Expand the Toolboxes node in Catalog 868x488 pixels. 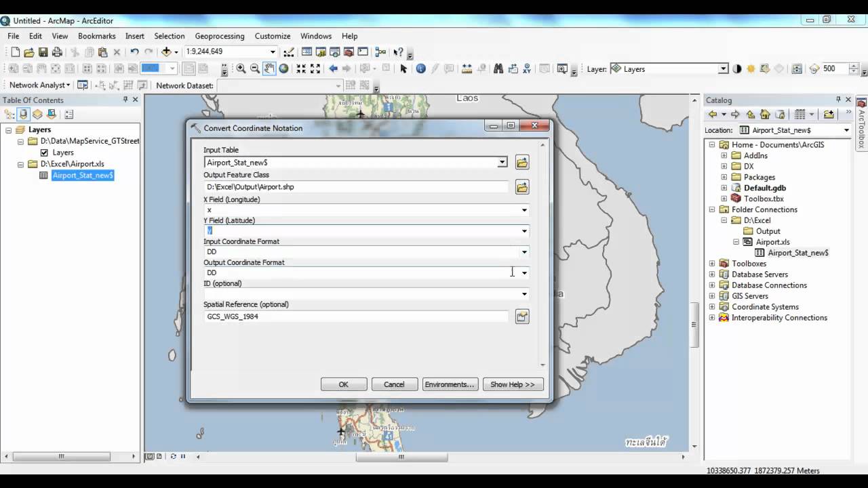pos(712,264)
